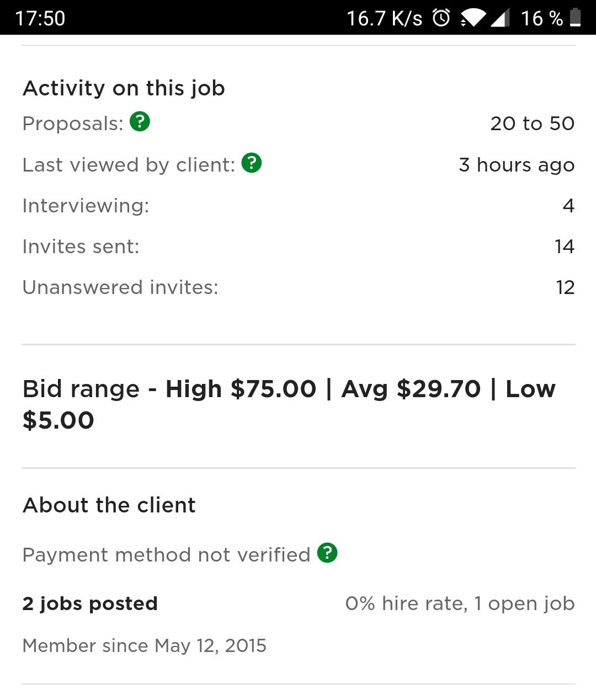Tap the Unanswered invites count 12
Screen dimensions: 596x700
click(x=565, y=287)
